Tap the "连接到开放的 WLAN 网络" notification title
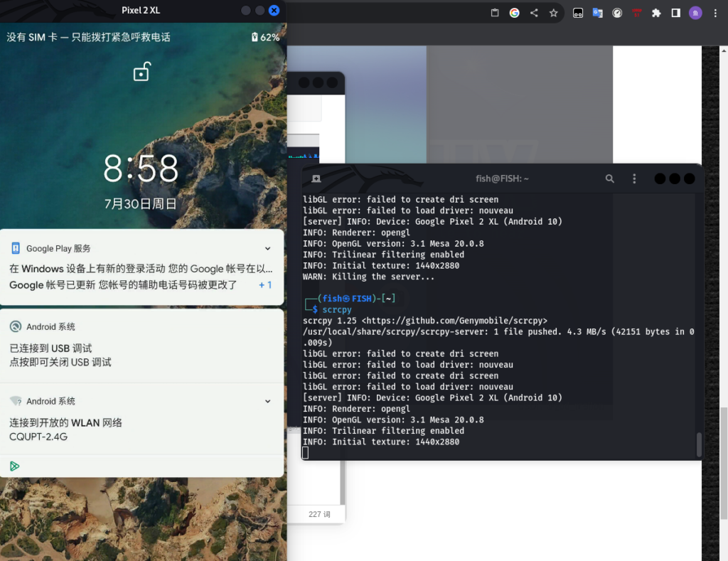This screenshot has width=728, height=561. (x=65, y=422)
